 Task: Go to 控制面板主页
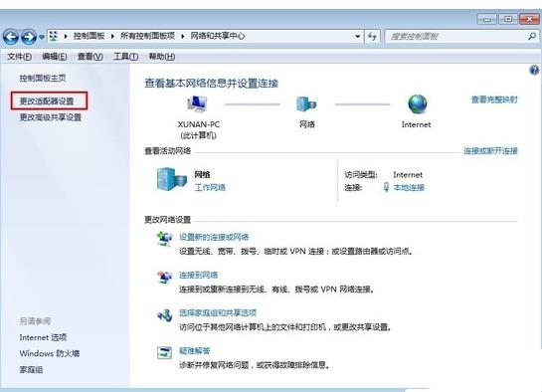(x=43, y=79)
